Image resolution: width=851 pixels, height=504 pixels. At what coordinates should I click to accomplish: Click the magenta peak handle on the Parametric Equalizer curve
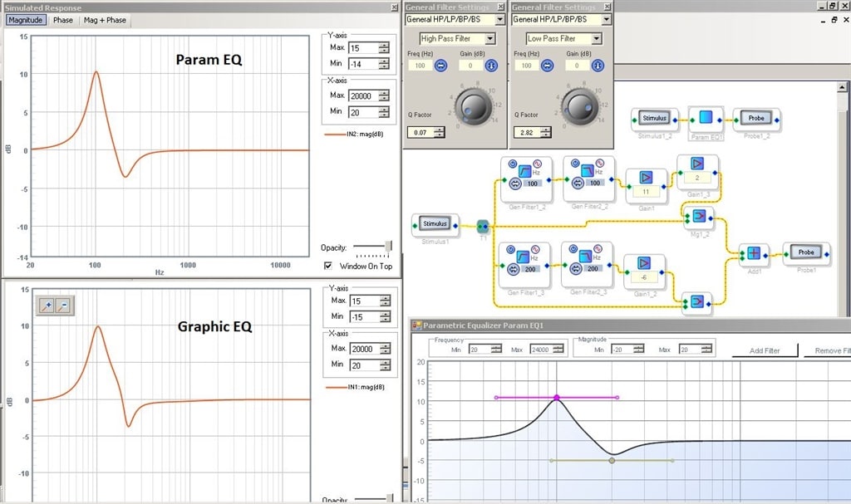point(557,398)
